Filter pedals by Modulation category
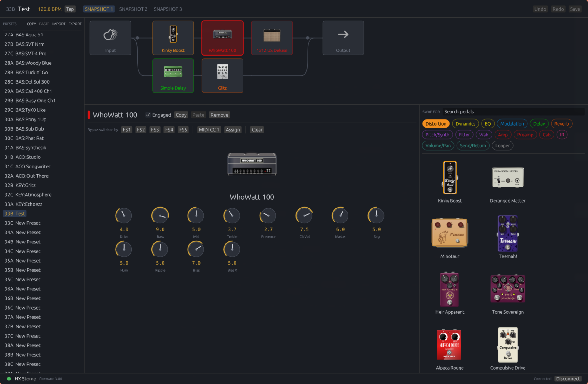 (512, 124)
